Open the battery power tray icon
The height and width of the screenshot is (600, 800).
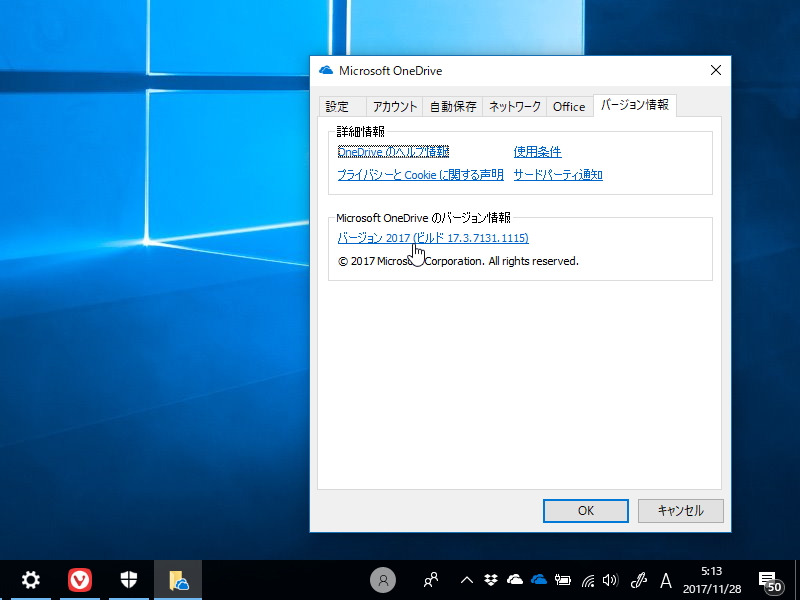[x=563, y=580]
